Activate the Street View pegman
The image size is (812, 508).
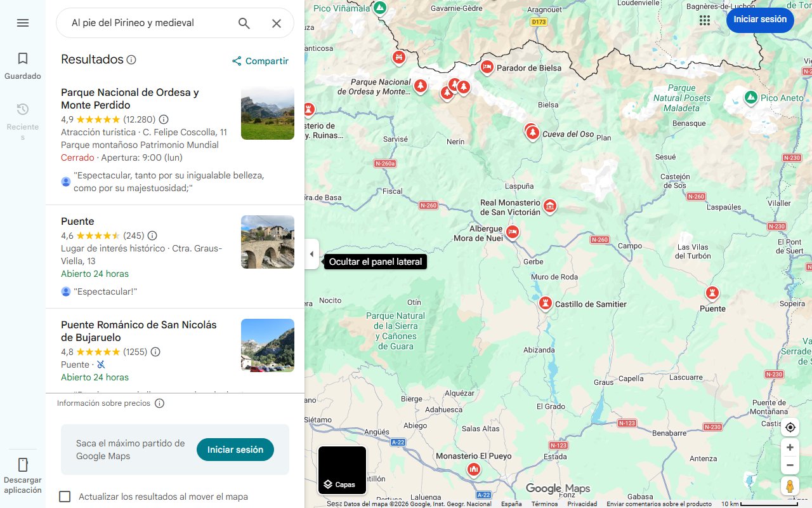(790, 486)
